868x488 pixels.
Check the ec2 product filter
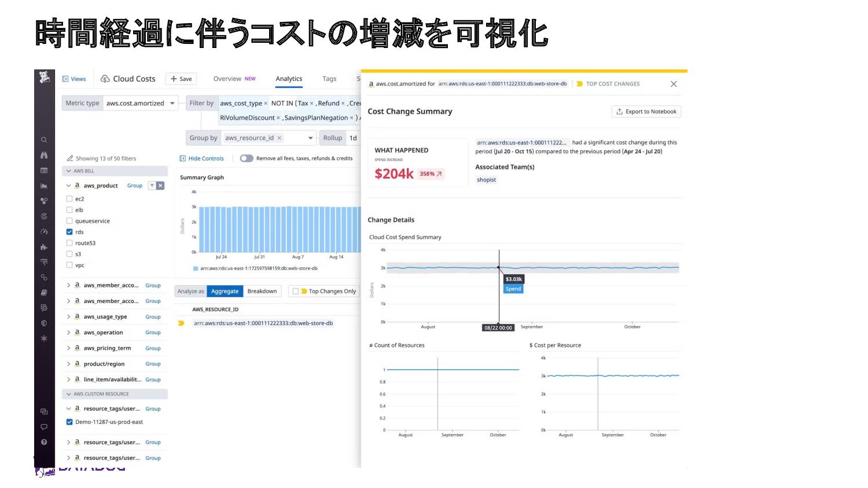coord(69,199)
